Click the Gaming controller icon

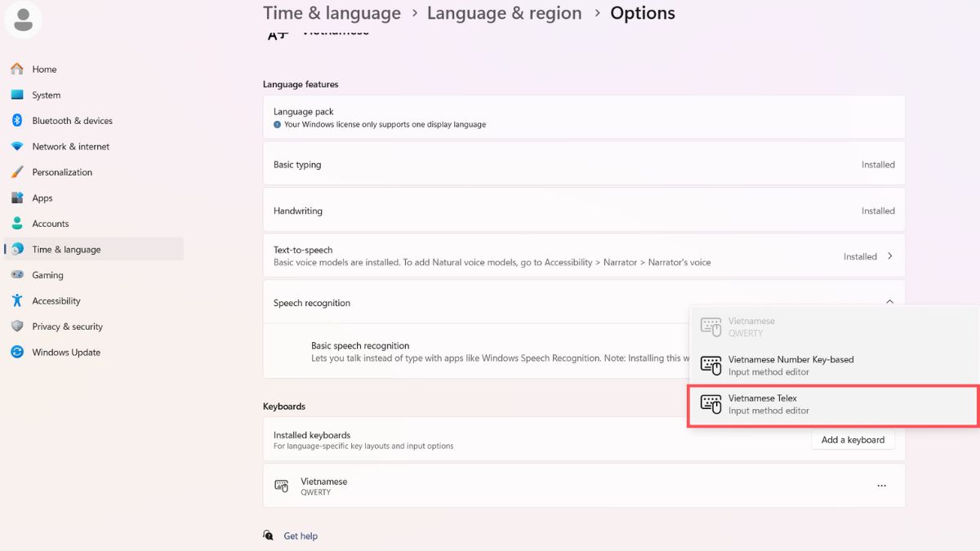tap(17, 275)
